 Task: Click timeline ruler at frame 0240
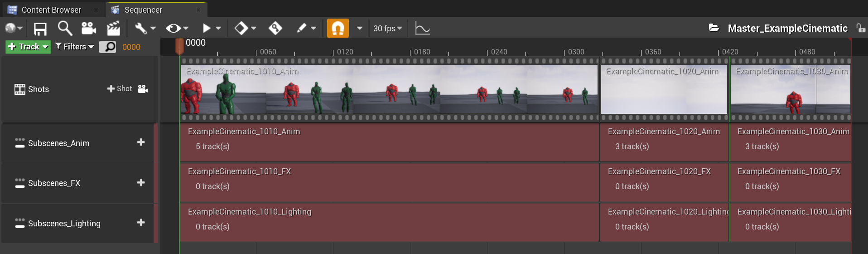[487, 52]
